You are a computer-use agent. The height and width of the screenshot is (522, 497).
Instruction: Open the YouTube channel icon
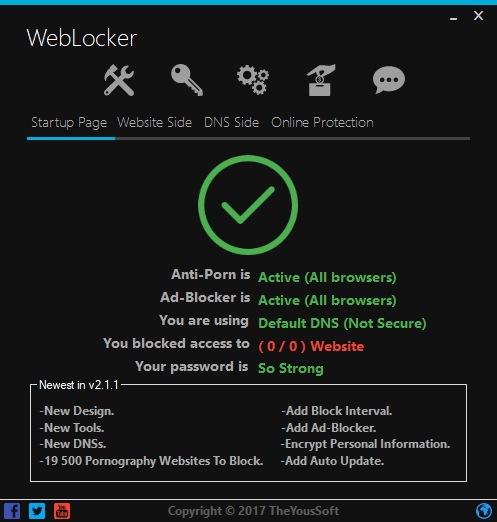coord(62,511)
